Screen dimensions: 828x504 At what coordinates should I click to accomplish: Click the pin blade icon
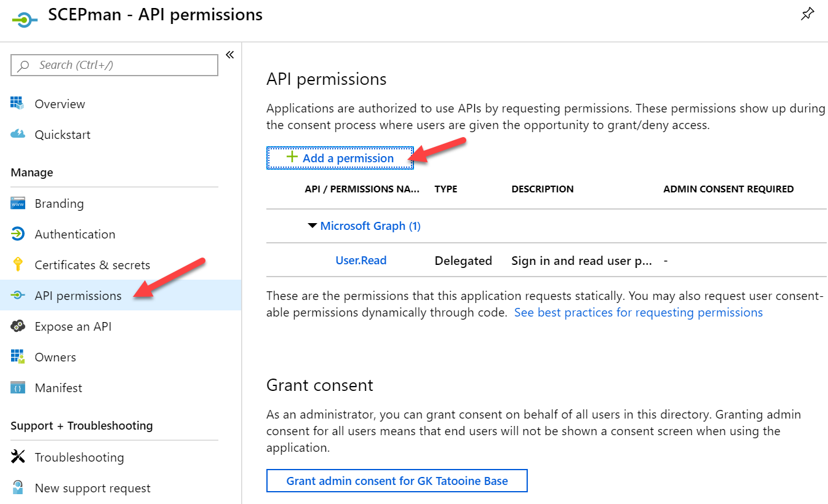pyautogui.click(x=807, y=15)
